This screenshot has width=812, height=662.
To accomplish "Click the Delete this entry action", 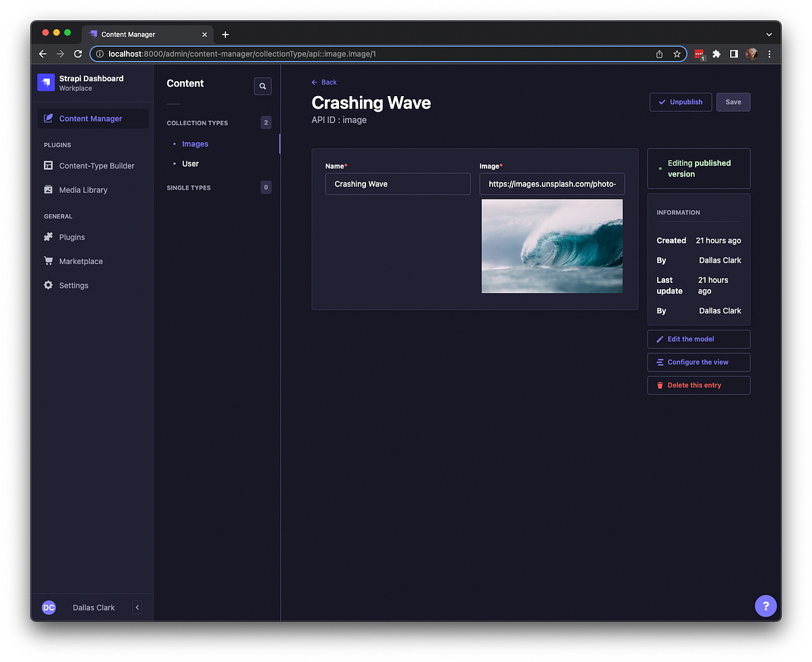I will [698, 384].
